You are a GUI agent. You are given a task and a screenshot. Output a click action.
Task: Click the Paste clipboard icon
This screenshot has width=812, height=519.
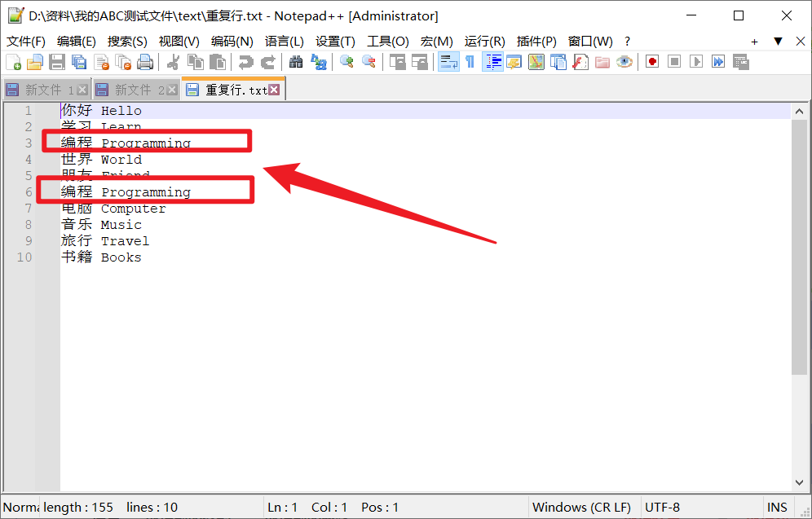(x=218, y=62)
